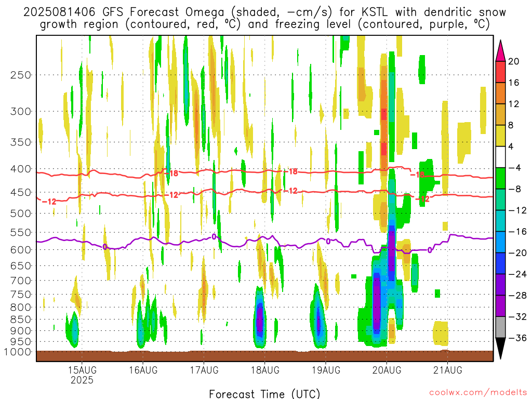Click the chart title's first line about GFS Omega
The width and height of the screenshot is (532, 399).
click(264, 12)
